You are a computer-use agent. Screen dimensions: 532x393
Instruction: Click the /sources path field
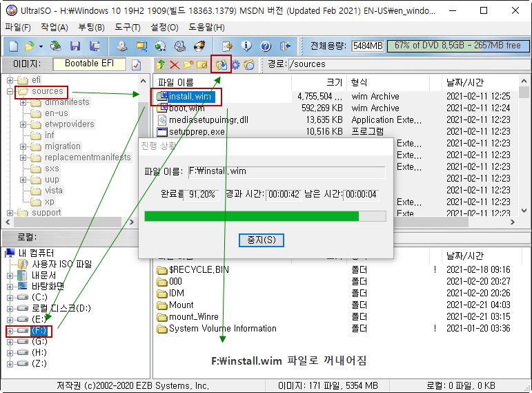(x=409, y=64)
